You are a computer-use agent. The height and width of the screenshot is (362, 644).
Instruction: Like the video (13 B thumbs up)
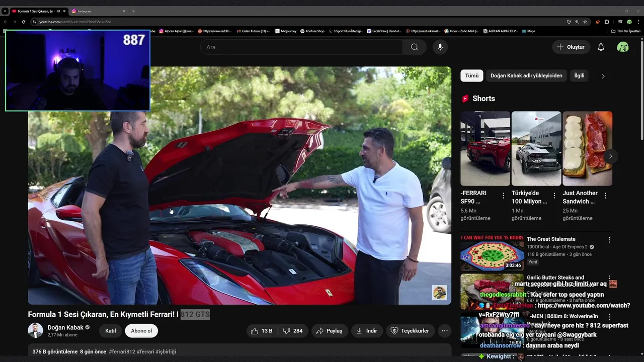(x=262, y=331)
